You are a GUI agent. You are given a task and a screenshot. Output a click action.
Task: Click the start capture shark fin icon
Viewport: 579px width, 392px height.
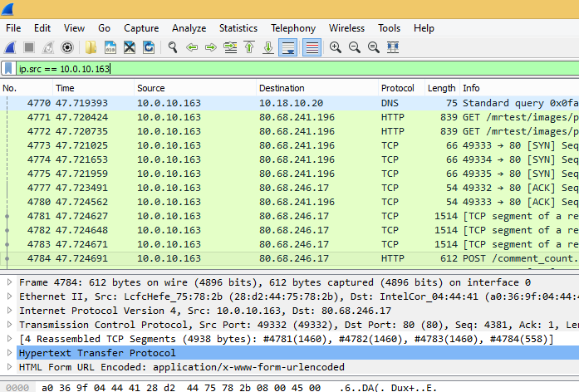12,47
